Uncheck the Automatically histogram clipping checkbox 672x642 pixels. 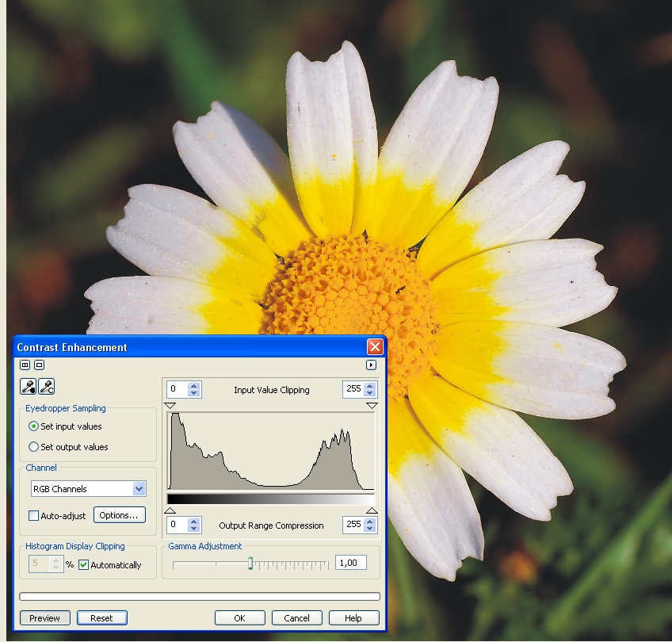click(84, 565)
